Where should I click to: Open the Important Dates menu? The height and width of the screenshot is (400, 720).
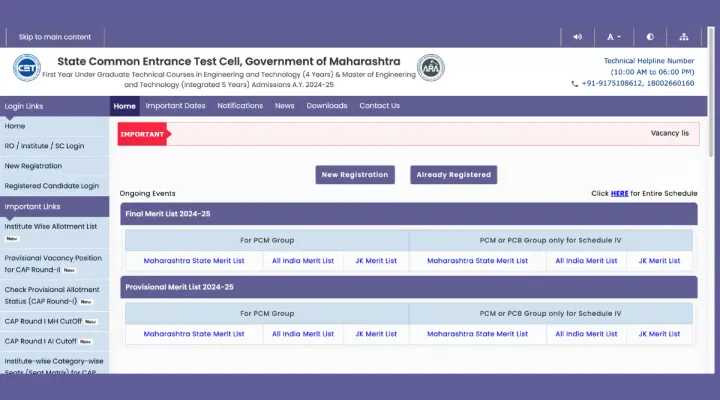(x=175, y=106)
